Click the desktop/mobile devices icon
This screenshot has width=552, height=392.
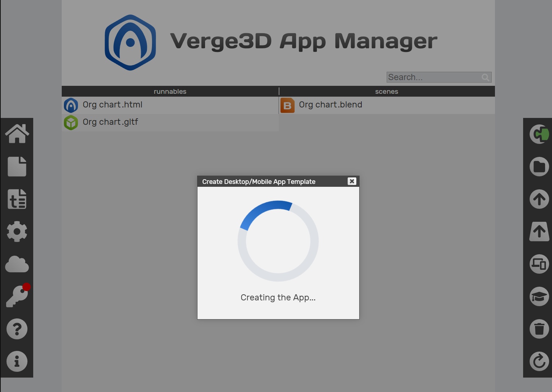pyautogui.click(x=539, y=264)
